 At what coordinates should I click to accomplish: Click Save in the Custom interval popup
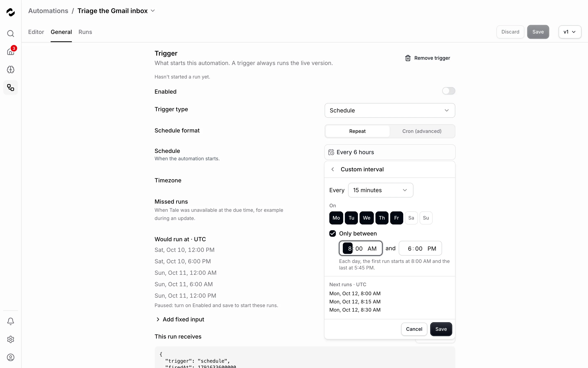point(441,329)
